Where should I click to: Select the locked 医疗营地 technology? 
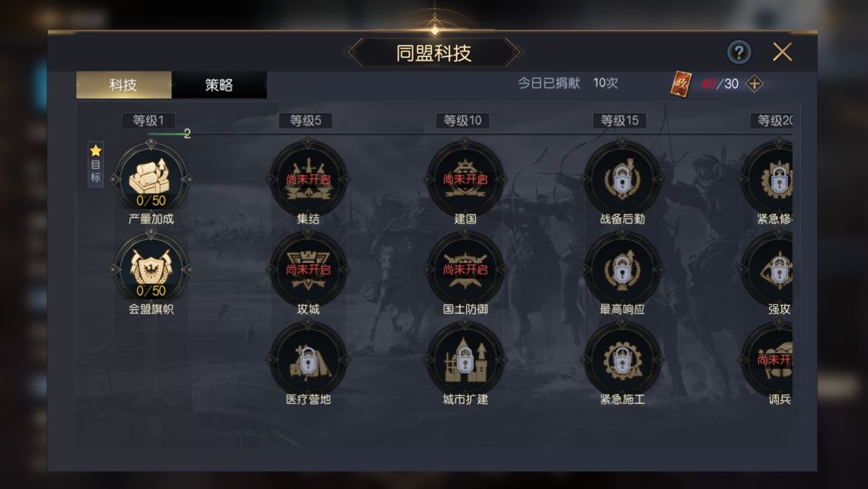pos(309,360)
